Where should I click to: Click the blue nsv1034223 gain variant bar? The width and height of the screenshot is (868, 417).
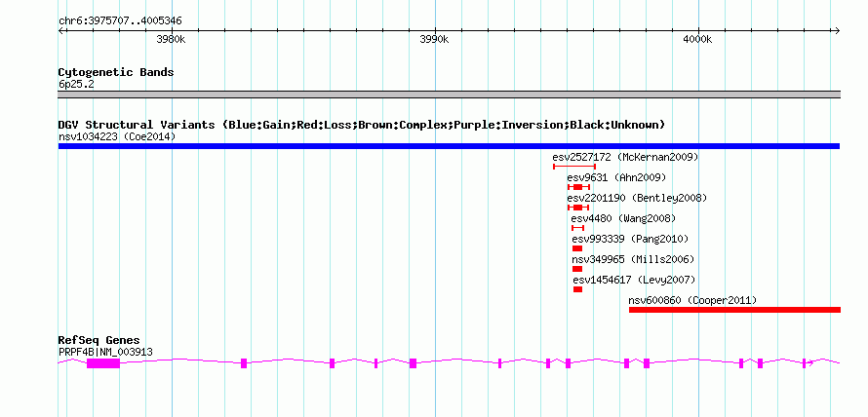click(x=449, y=146)
